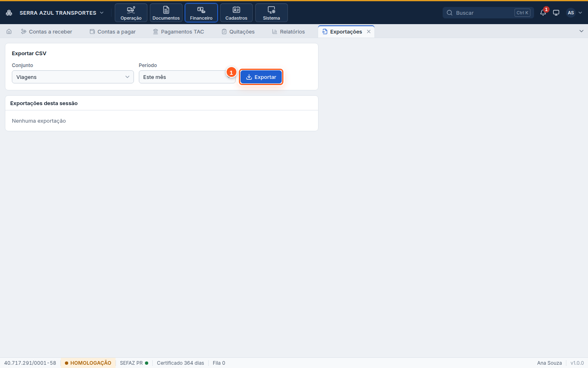Click Fila 0 in the status bar
This screenshot has width=588, height=368.
coord(219,363)
